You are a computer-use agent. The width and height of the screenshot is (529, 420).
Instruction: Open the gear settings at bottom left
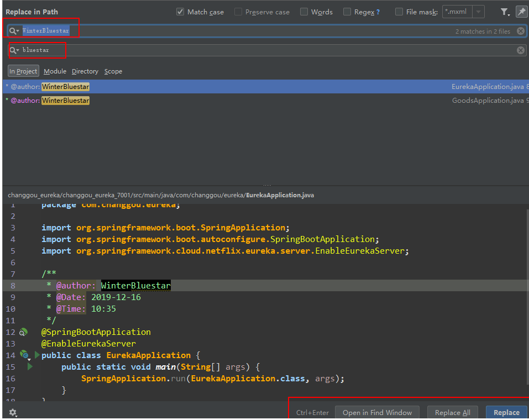13,412
